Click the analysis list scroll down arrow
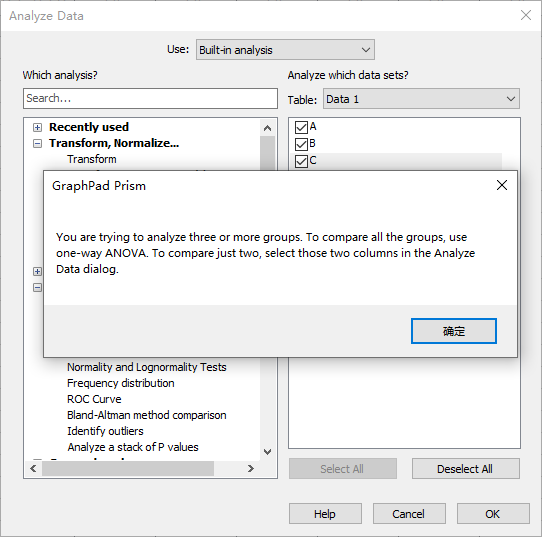 point(267,452)
